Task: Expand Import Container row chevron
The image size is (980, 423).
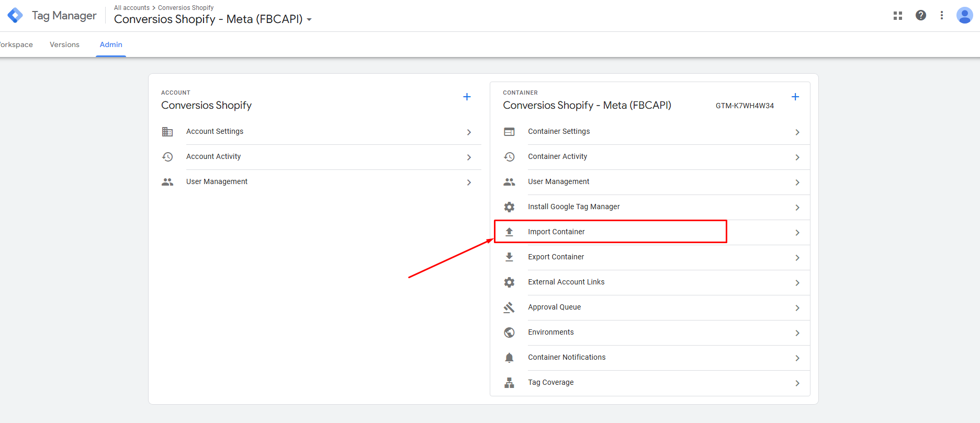Action: pyautogui.click(x=797, y=233)
